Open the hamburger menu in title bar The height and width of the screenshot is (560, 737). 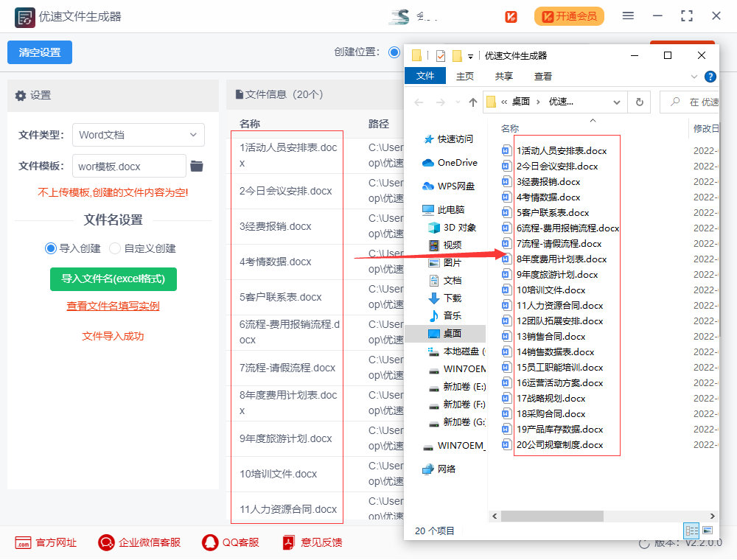(628, 16)
